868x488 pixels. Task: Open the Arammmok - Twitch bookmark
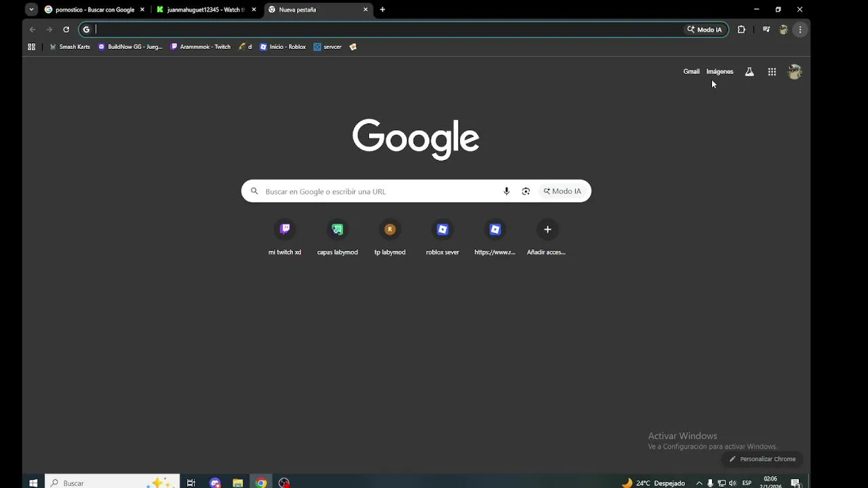(201, 47)
